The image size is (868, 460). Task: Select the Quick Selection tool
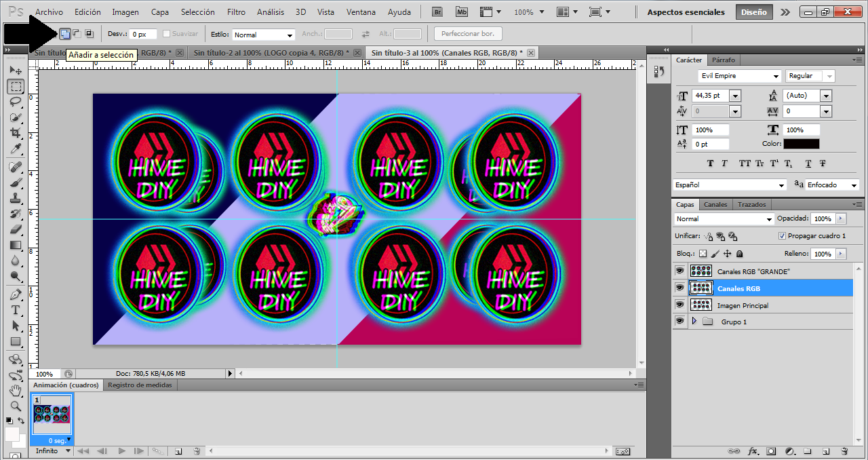tap(16, 117)
